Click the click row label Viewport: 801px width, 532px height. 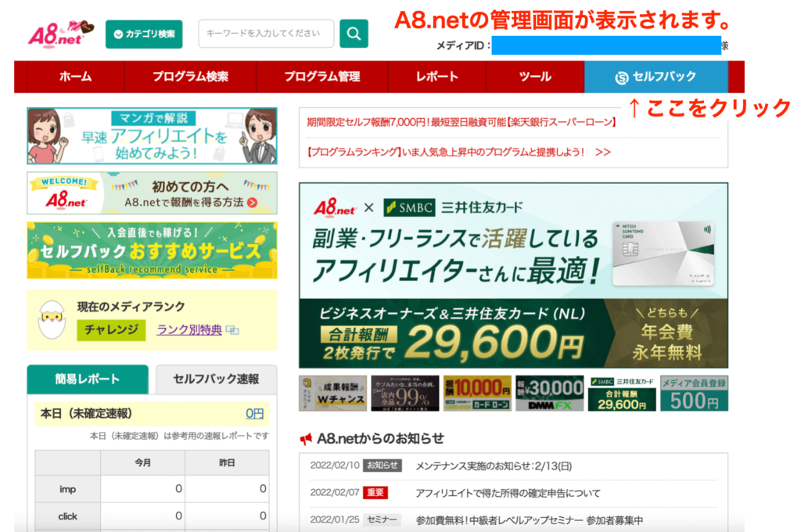click(x=67, y=516)
